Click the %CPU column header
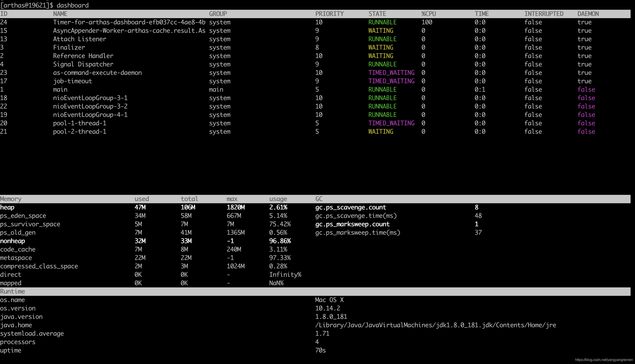The image size is (635, 364). point(428,14)
